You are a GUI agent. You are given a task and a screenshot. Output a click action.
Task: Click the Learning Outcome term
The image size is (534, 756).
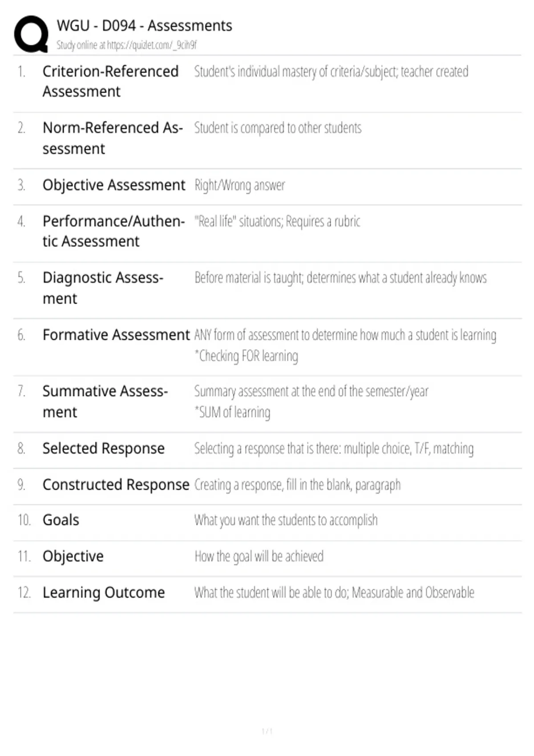click(104, 593)
